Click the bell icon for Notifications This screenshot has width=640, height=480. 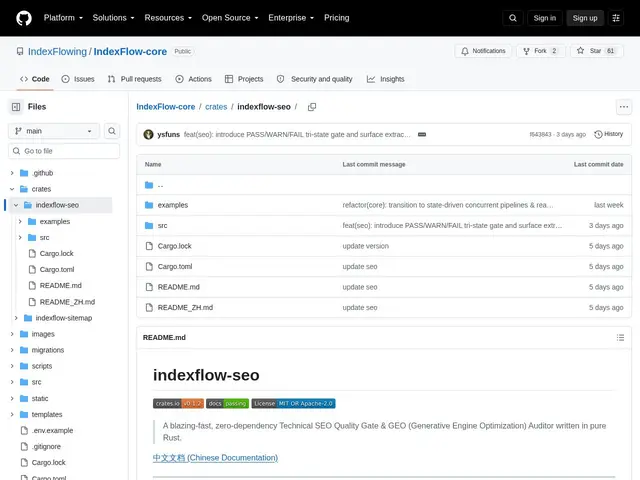465,51
